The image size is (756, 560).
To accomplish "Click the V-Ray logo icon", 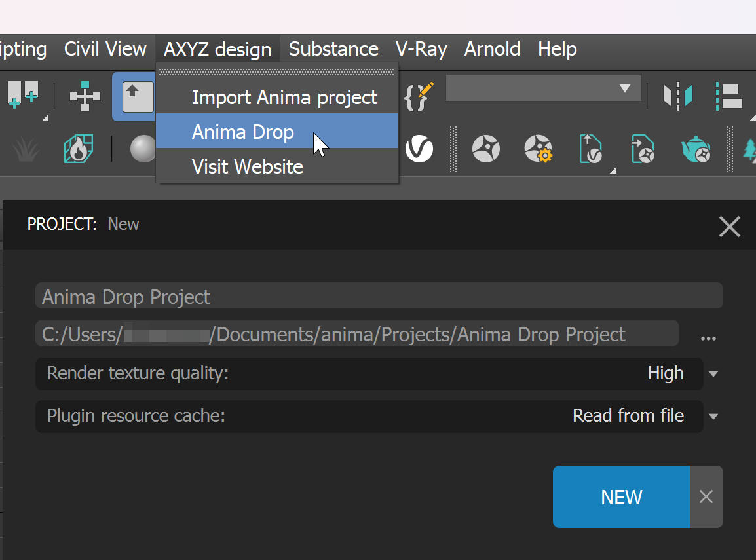I will (419, 149).
